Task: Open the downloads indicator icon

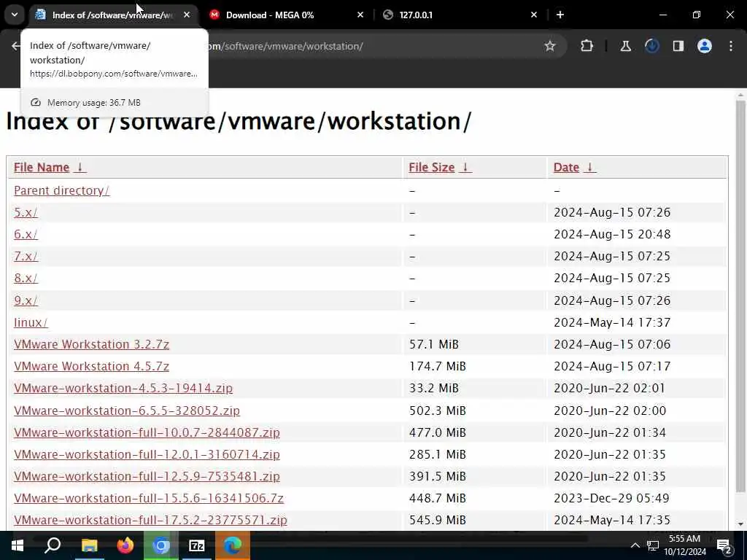Action: 651,46
